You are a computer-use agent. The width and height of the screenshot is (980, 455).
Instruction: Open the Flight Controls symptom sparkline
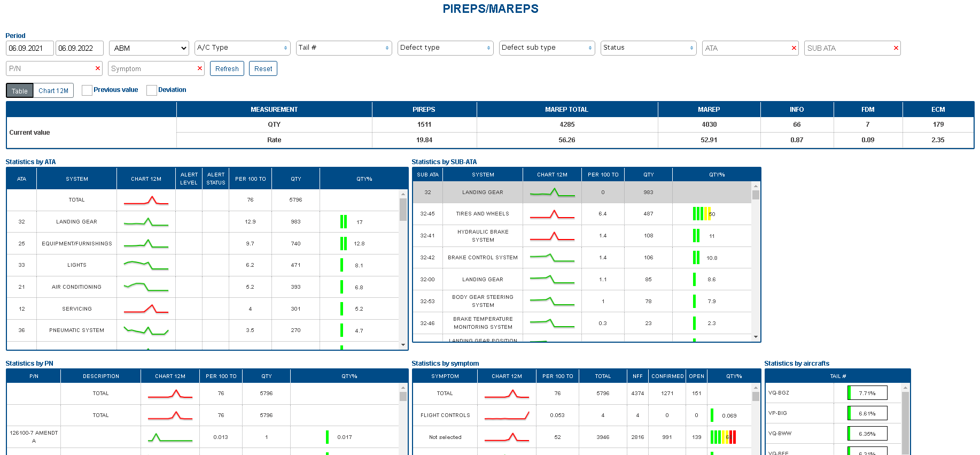coord(507,415)
